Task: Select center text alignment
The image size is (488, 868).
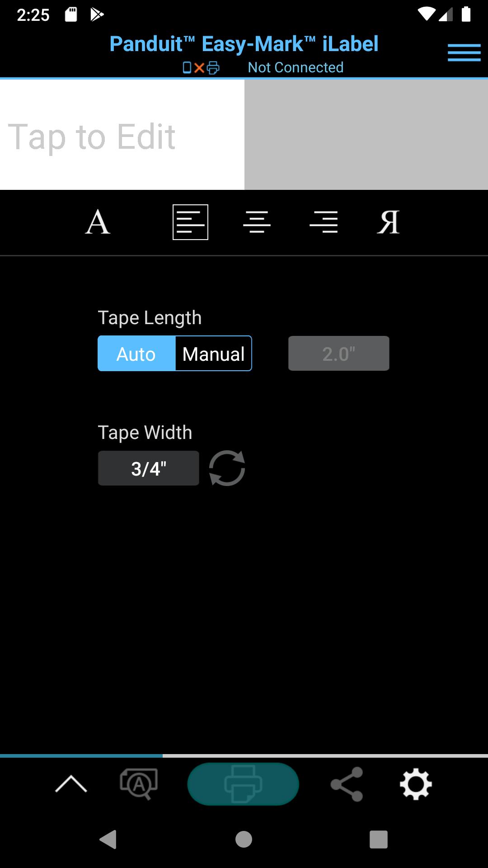Action: tap(257, 222)
